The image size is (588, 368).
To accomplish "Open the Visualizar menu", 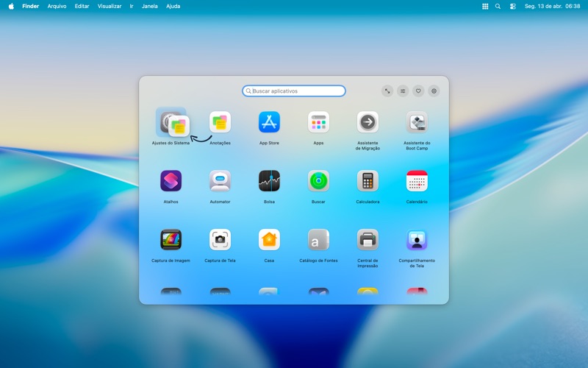I will point(110,6).
